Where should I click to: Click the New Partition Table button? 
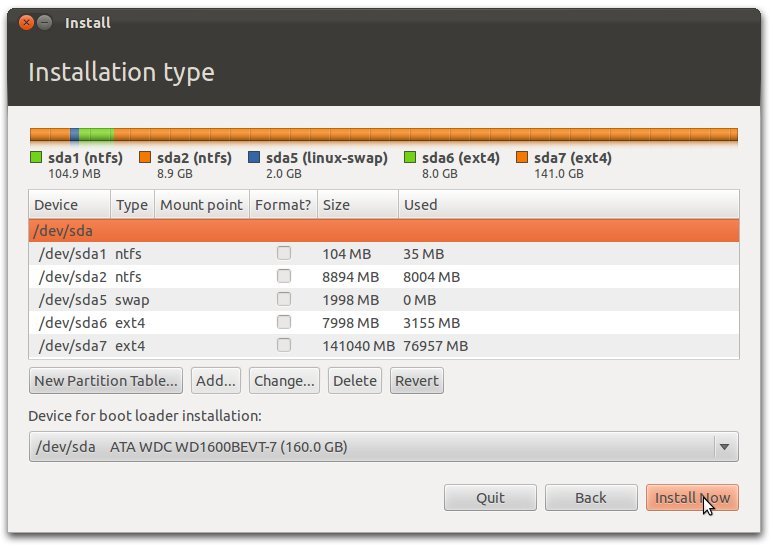106,381
